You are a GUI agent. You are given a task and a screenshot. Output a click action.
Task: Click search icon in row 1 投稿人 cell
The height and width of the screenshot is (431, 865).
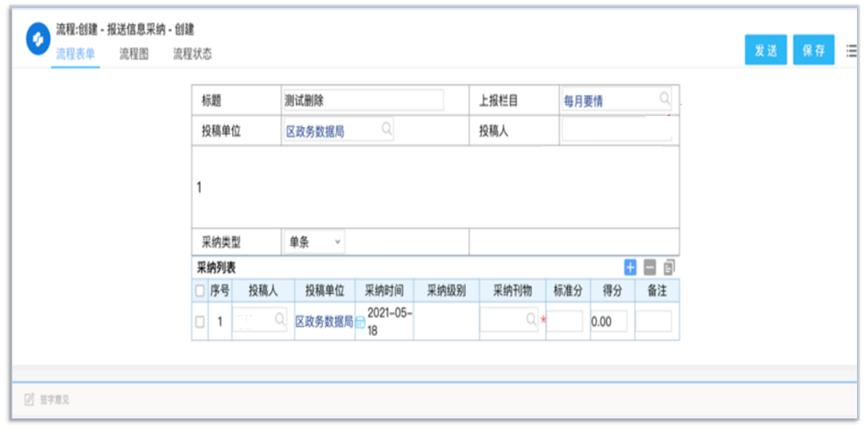280,318
